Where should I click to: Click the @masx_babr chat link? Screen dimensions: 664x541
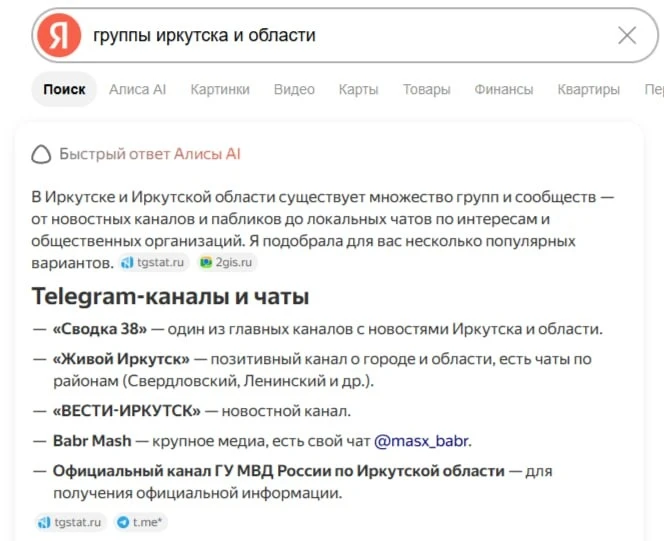coord(422,441)
